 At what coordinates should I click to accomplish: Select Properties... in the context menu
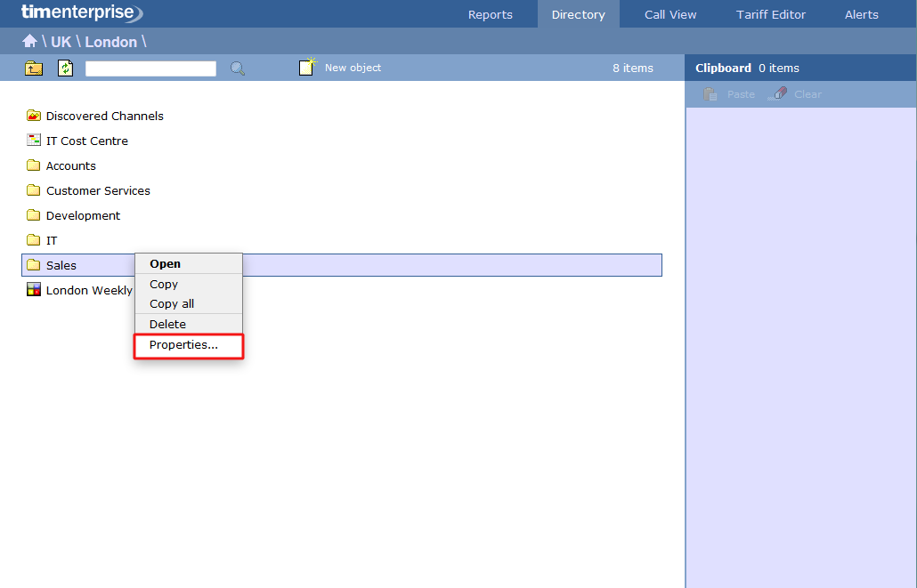point(183,345)
